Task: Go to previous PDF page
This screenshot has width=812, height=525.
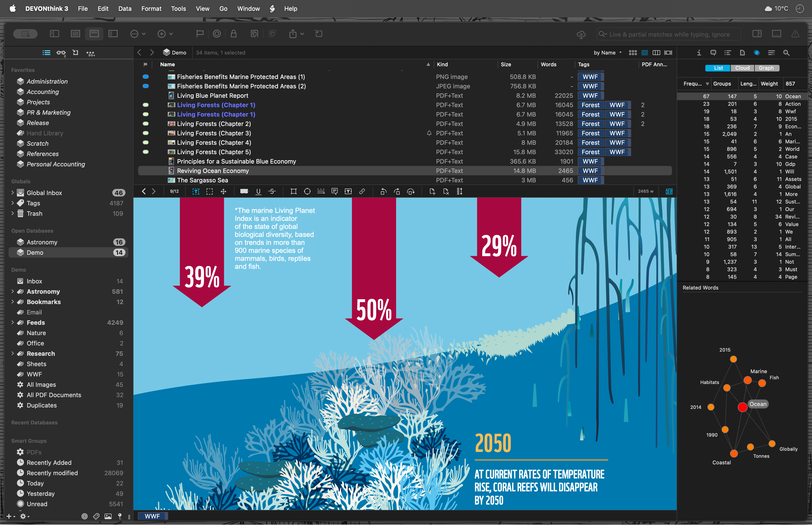Action: (x=144, y=192)
